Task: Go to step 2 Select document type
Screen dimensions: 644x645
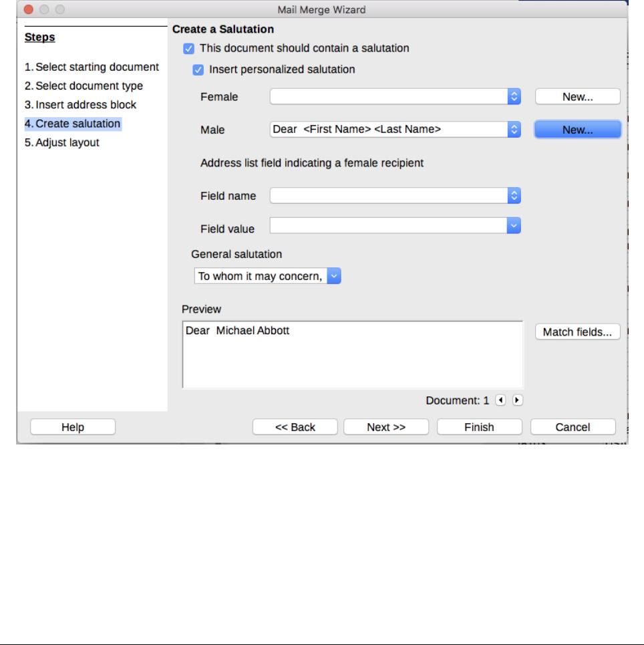Action: click(x=84, y=86)
